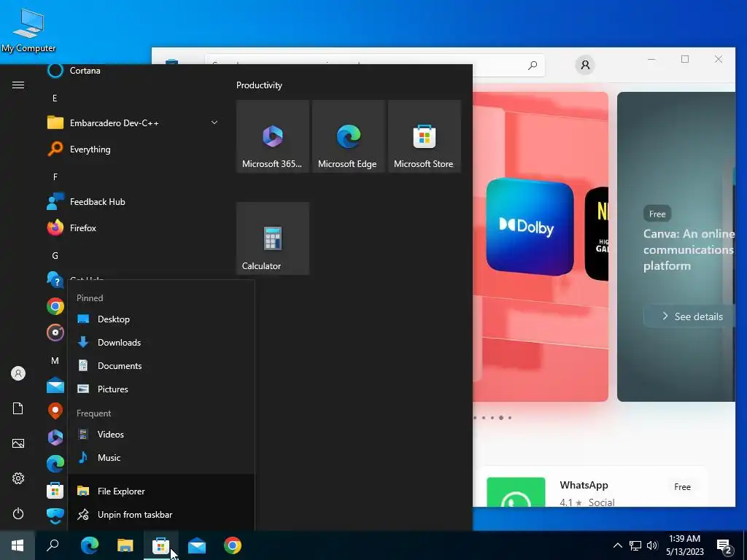Open File Explorer from the taskbar

(125, 545)
